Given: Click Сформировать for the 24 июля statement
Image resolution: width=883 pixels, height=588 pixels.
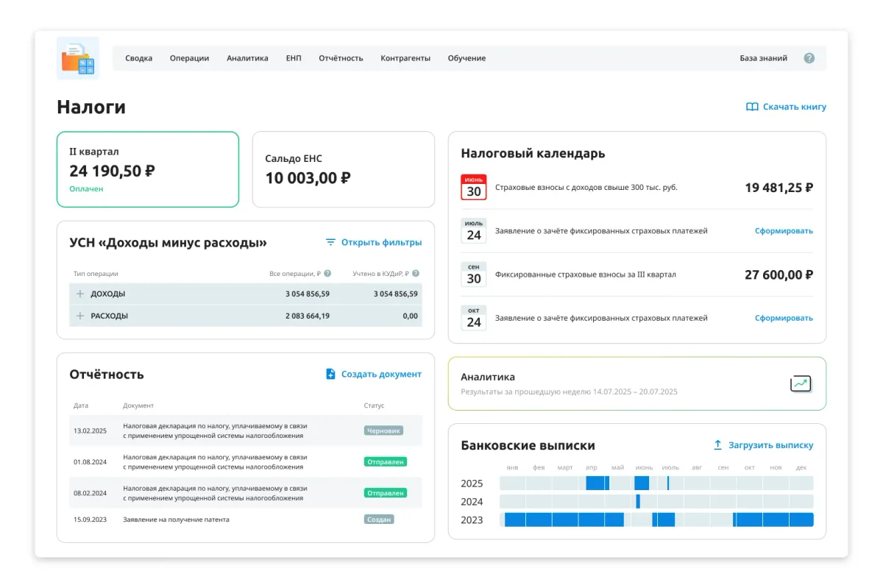Looking at the screenshot, I should pyautogui.click(x=783, y=231).
